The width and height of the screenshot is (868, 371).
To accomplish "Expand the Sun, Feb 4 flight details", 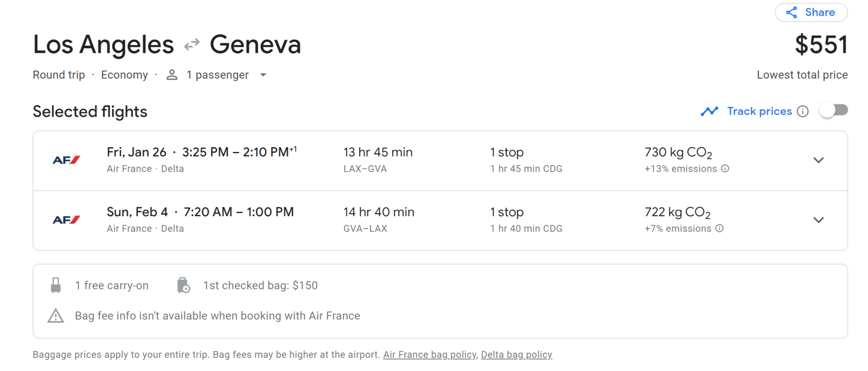I will pos(819,220).
